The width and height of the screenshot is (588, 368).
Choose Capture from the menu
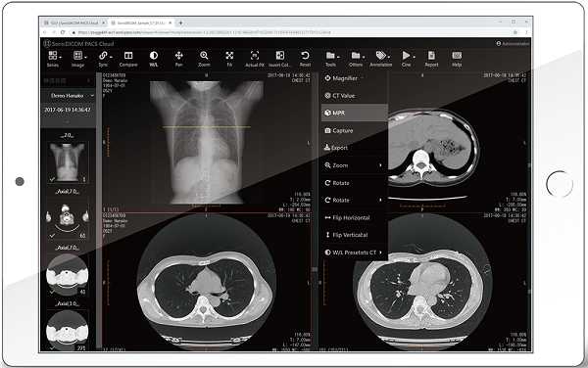[x=355, y=130]
